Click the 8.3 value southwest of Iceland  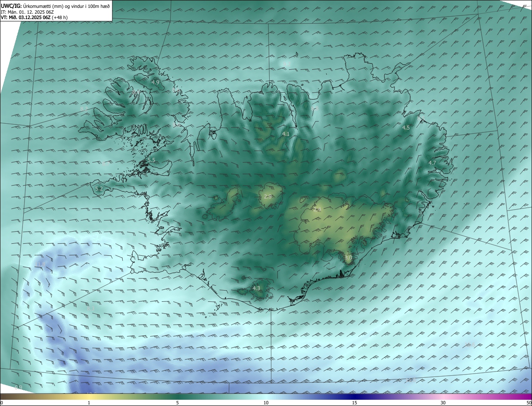tap(91, 308)
